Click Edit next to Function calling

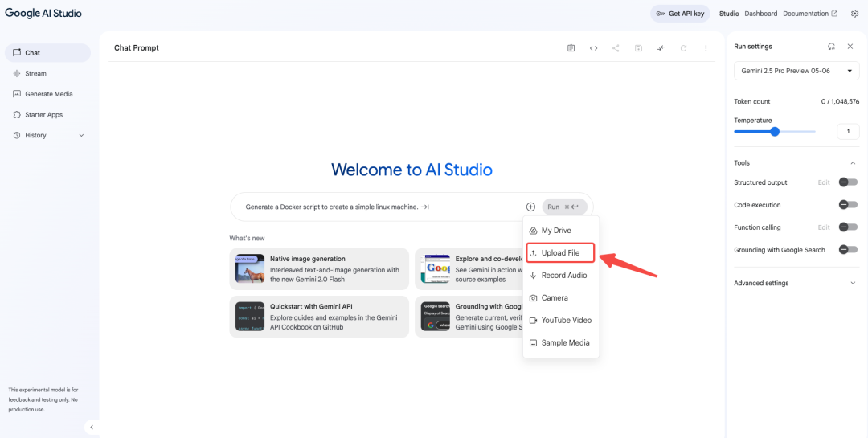coord(824,227)
